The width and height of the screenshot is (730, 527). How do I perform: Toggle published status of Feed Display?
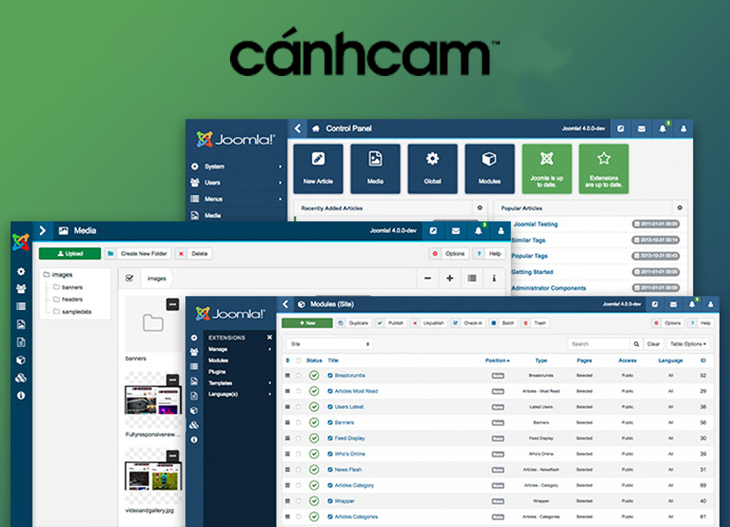[x=314, y=438]
